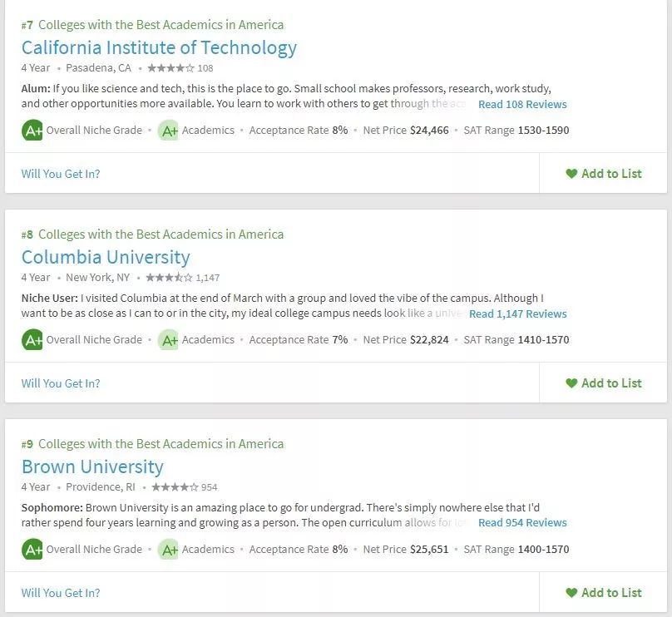Image resolution: width=672 pixels, height=617 pixels.
Task: Open the California Institute of Technology page
Action: 159,47
